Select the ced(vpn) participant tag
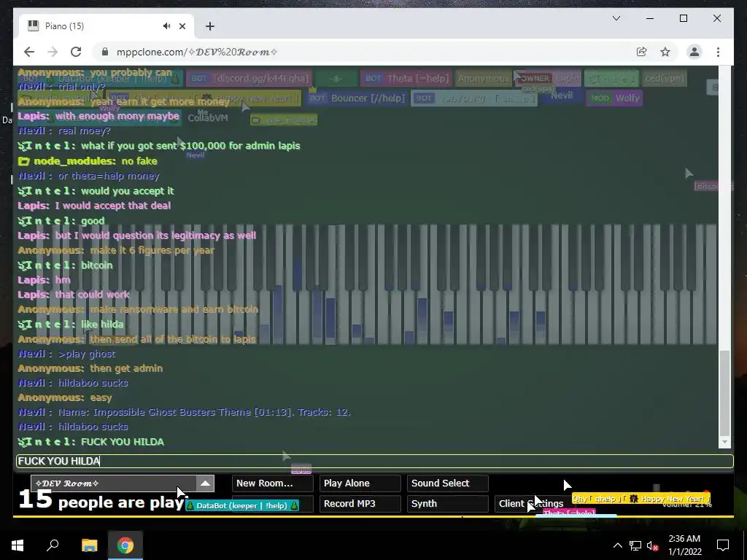This screenshot has height=560, width=747. point(664,79)
